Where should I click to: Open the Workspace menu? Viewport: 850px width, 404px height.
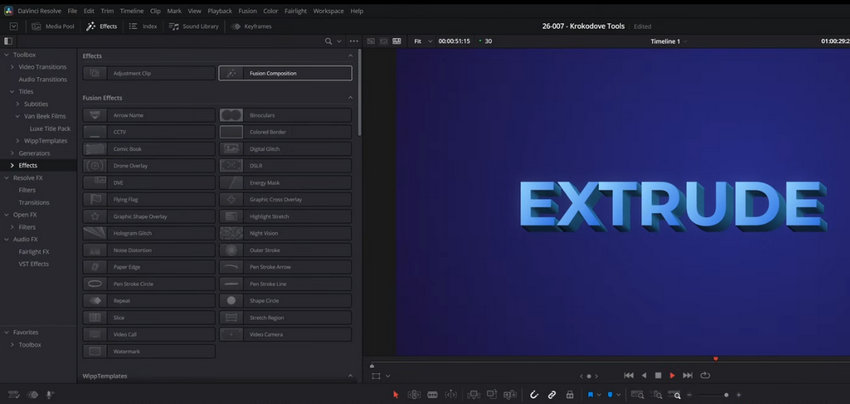329,11
